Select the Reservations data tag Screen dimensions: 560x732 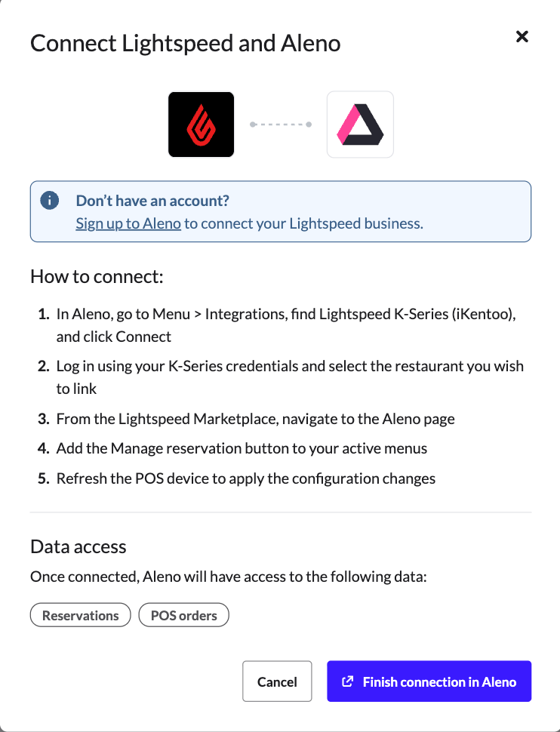pos(81,615)
